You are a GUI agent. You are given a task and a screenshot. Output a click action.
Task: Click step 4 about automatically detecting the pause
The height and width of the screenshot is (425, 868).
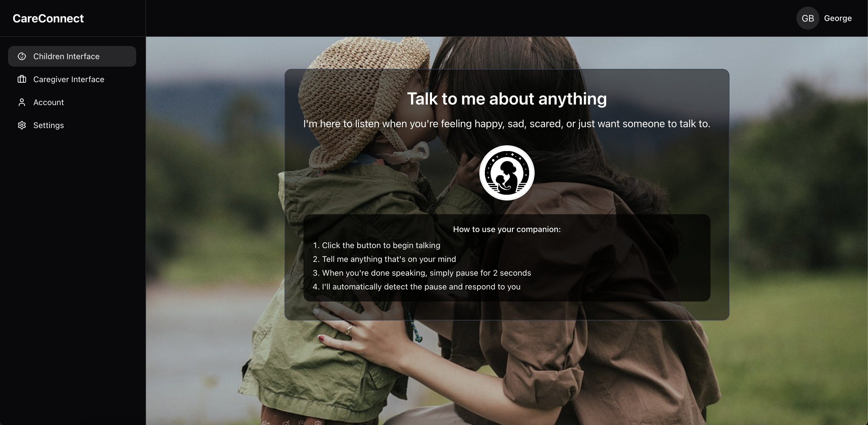[x=421, y=287]
